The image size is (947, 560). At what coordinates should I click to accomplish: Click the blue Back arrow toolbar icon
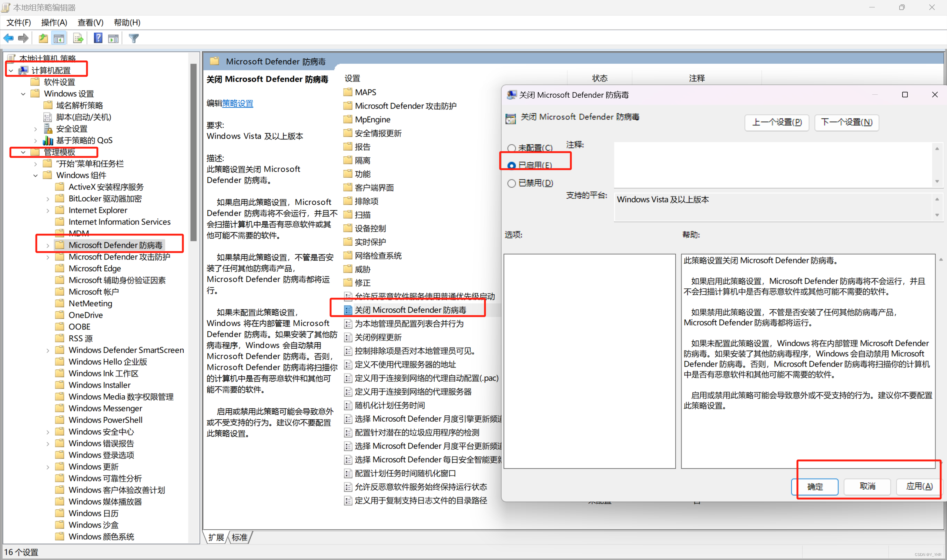pos(8,38)
